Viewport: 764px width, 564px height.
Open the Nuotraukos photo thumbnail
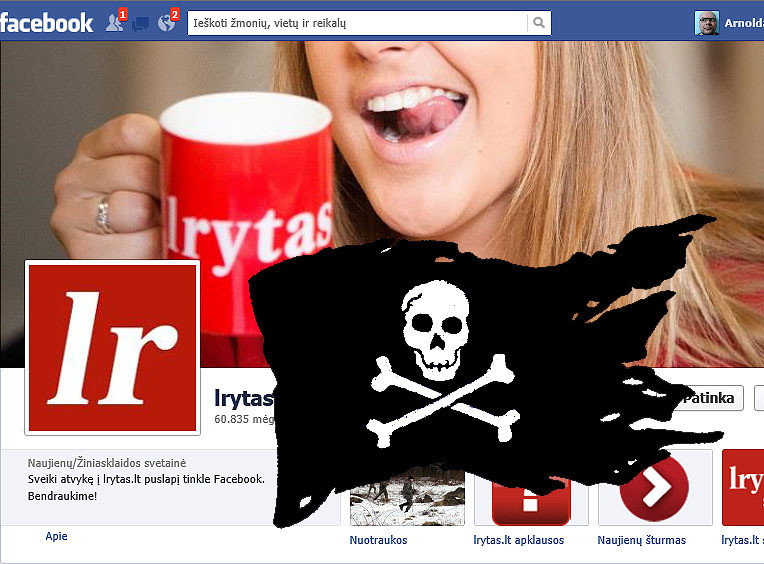point(407,501)
